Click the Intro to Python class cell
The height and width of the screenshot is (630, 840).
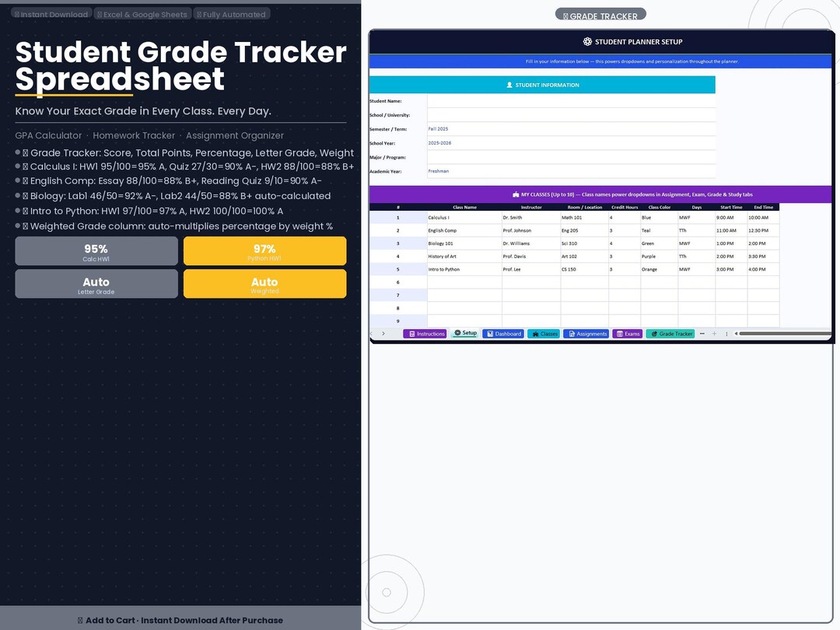click(464, 269)
